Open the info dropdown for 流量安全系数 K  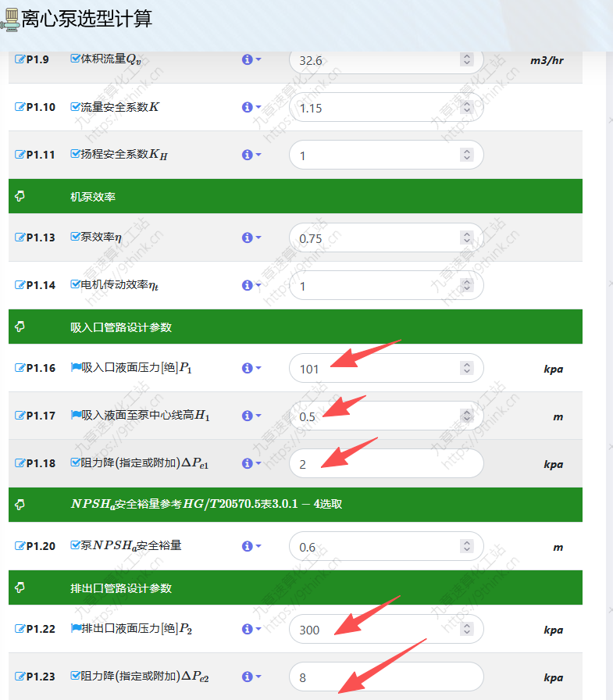point(251,107)
